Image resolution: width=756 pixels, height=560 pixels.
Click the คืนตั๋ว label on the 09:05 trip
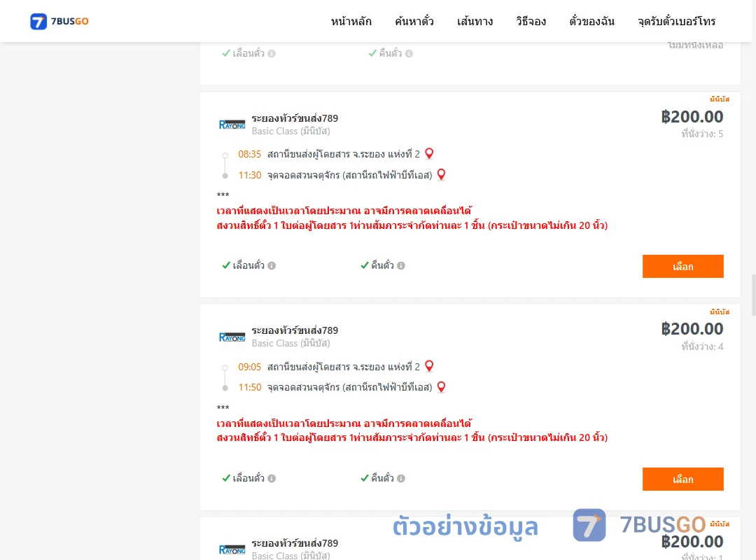pos(382,479)
